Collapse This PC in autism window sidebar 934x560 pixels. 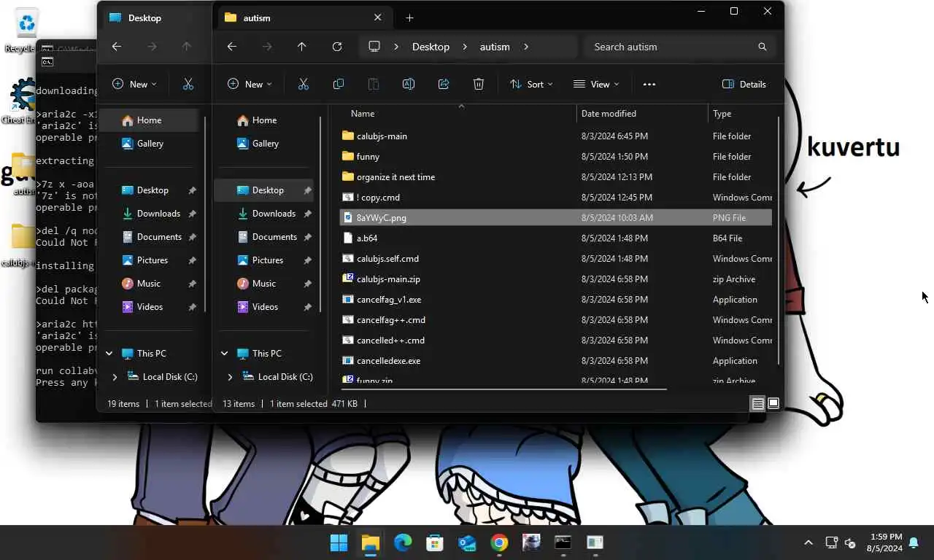[x=225, y=354]
